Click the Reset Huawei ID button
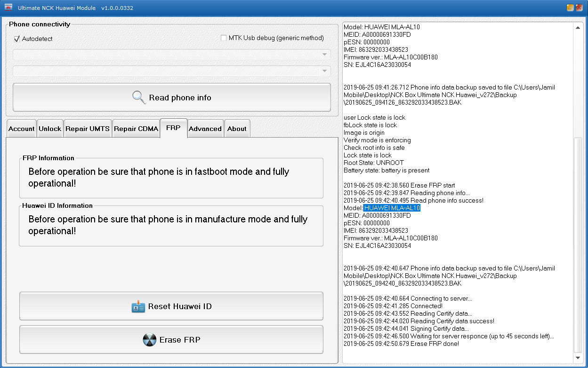 click(171, 306)
